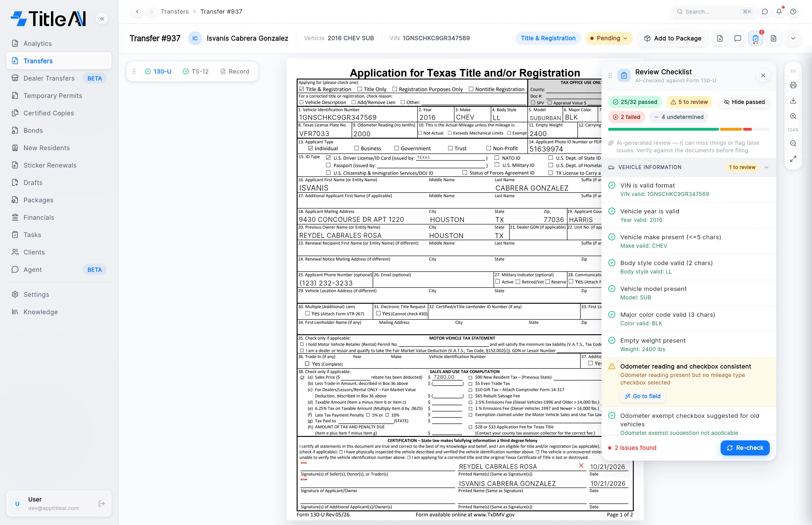Screen dimensions: 812x525
Task: Check the Business applicant type checkbox
Action: [356, 148]
